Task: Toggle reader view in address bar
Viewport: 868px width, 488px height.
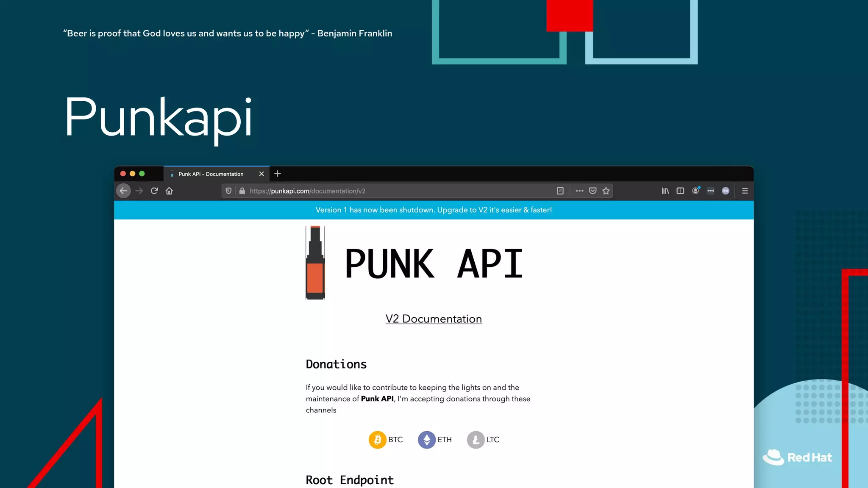Action: click(560, 191)
